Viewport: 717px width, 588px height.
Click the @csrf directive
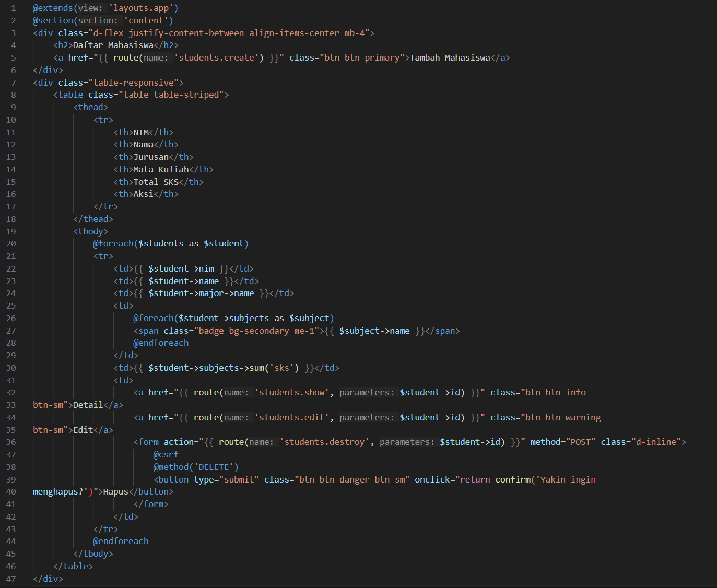(x=166, y=455)
